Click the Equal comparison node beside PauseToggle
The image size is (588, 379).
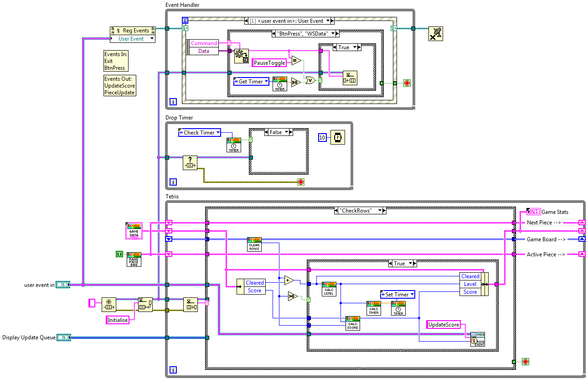(x=296, y=60)
